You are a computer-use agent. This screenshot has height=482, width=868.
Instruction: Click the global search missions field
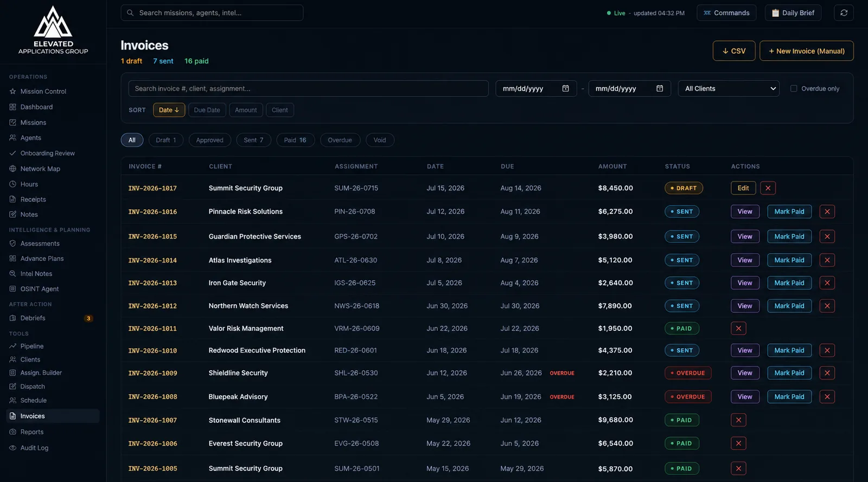click(212, 13)
